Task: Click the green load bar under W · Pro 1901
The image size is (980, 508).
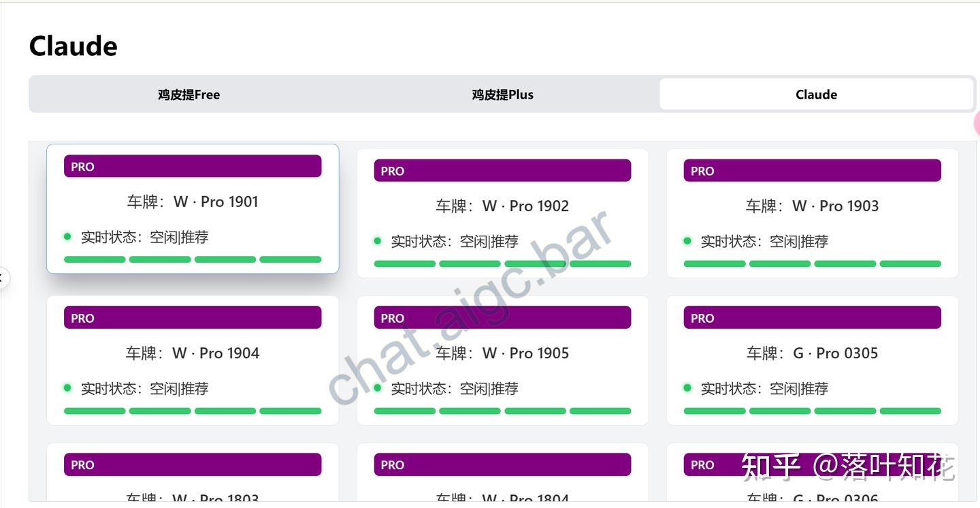Action: pos(193,259)
